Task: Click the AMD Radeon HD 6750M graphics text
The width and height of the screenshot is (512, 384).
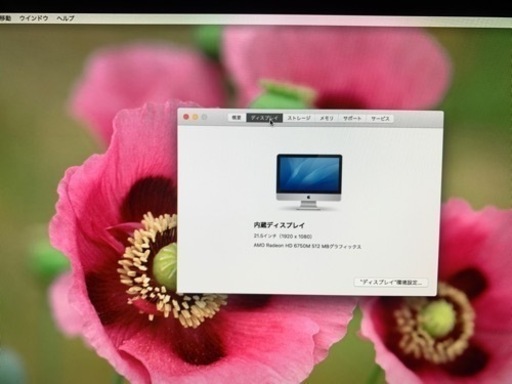Action: (307, 246)
